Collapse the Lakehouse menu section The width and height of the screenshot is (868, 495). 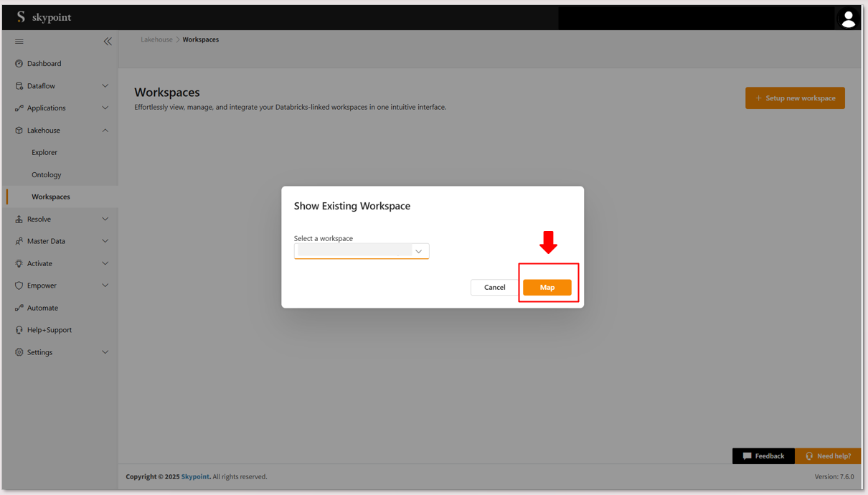tap(105, 131)
